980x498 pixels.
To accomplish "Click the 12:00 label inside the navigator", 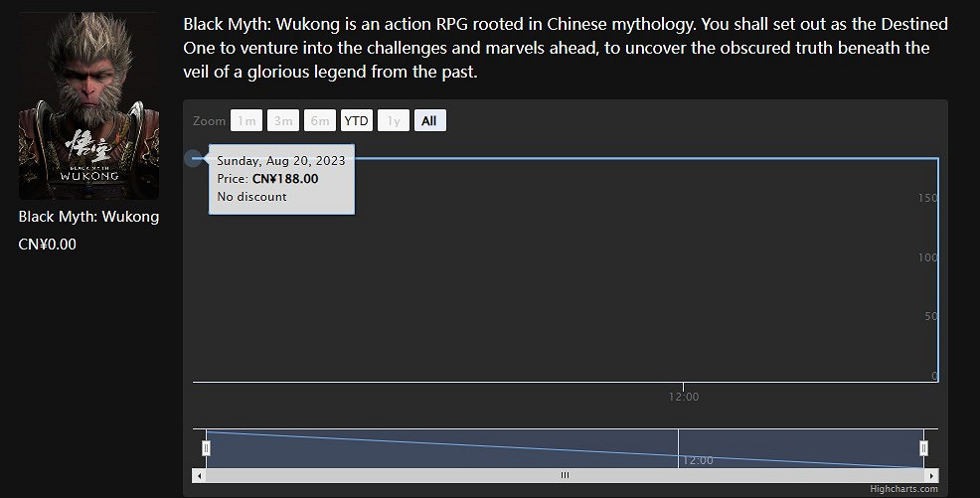I will coord(697,460).
